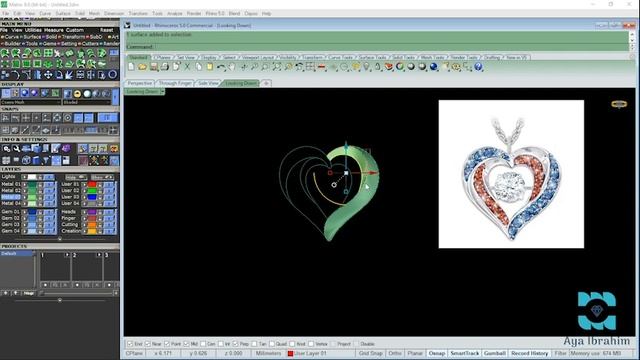Image resolution: width=640 pixels, height=360 pixels.
Task: Click the Print icon in Rhino toolbar
Action: (164, 67)
